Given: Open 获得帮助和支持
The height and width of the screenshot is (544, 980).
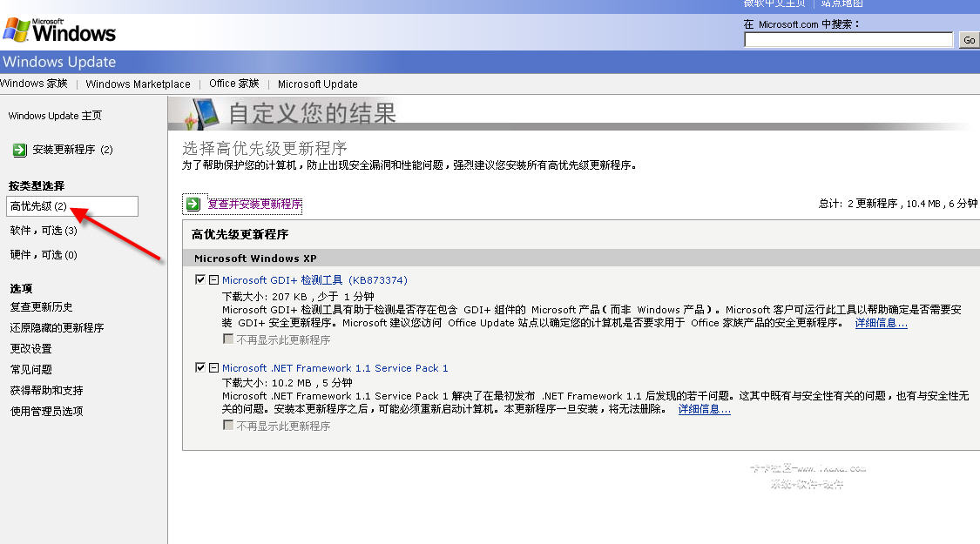Looking at the screenshot, I should coord(46,390).
